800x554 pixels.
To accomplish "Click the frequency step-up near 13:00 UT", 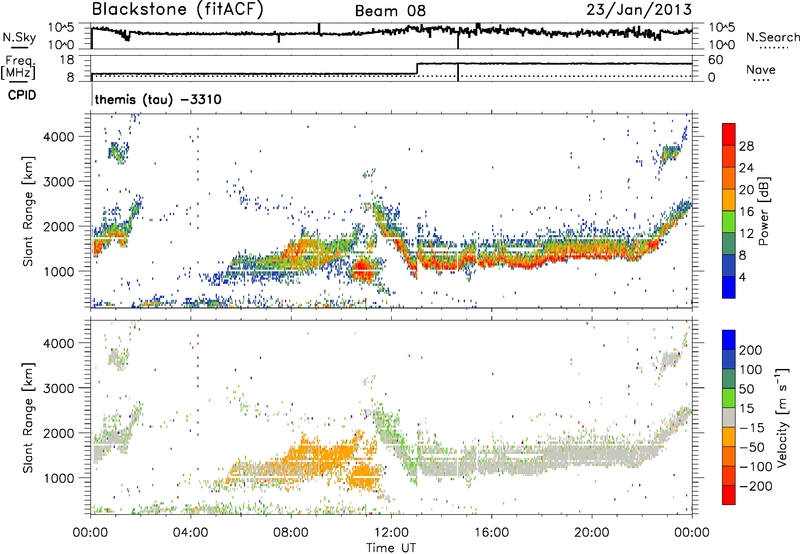I will click(x=417, y=69).
